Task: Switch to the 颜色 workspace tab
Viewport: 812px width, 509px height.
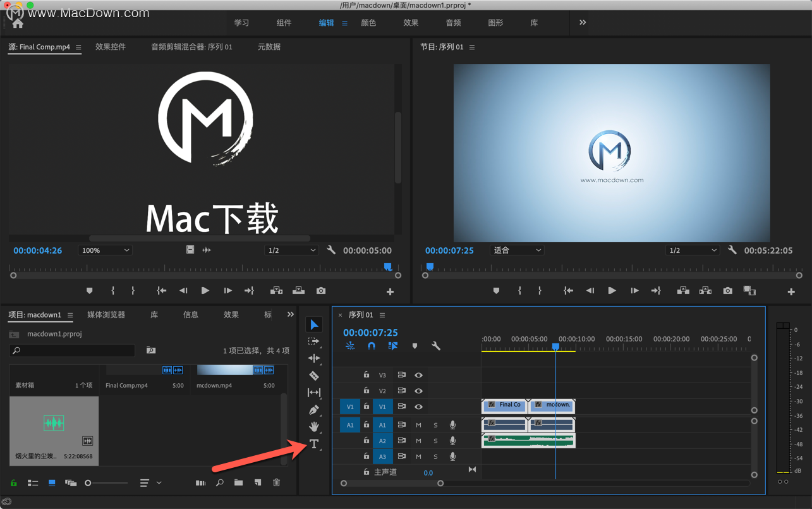Action: tap(368, 23)
